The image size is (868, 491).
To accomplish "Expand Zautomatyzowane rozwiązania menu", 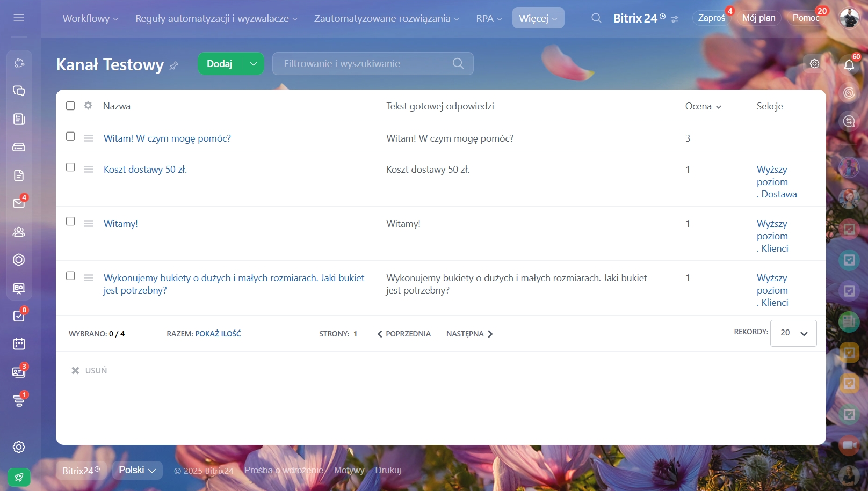I will click(387, 18).
